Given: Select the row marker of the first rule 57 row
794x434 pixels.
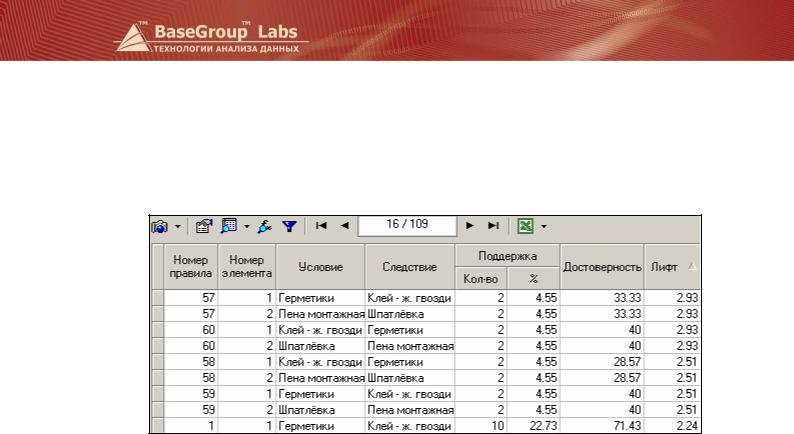Looking at the screenshot, I should pos(158,298).
